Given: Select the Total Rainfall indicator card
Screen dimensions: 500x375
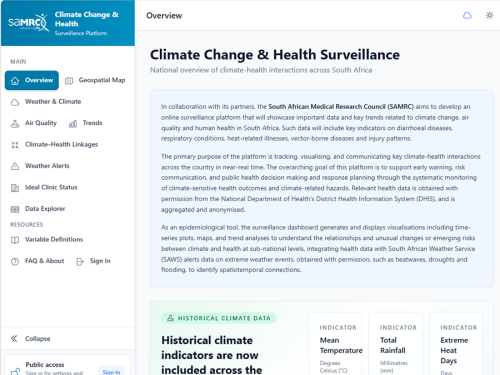Looking at the screenshot, I should [396, 344].
